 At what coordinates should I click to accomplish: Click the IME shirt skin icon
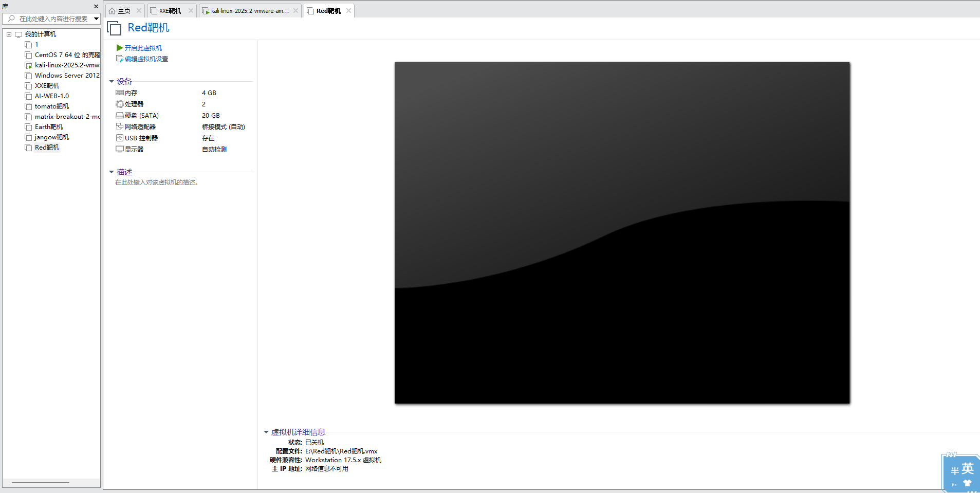tap(968, 483)
